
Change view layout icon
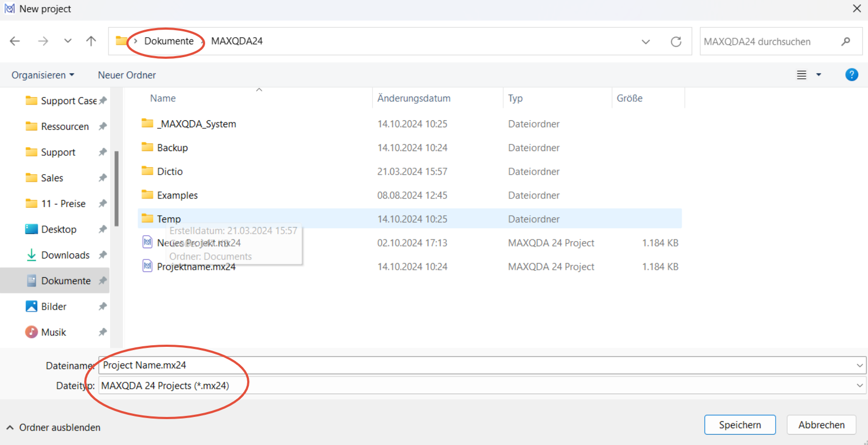tap(802, 75)
